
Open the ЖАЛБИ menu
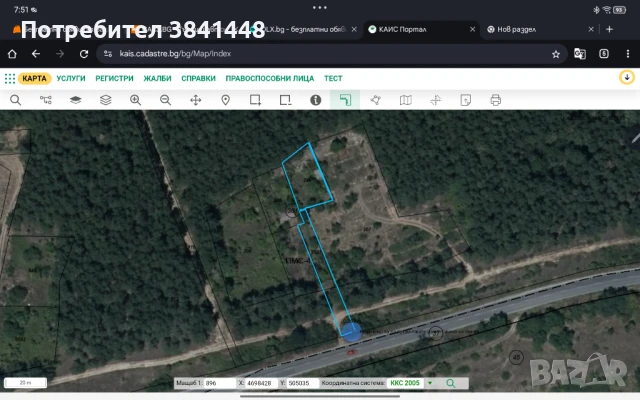[x=158, y=78]
